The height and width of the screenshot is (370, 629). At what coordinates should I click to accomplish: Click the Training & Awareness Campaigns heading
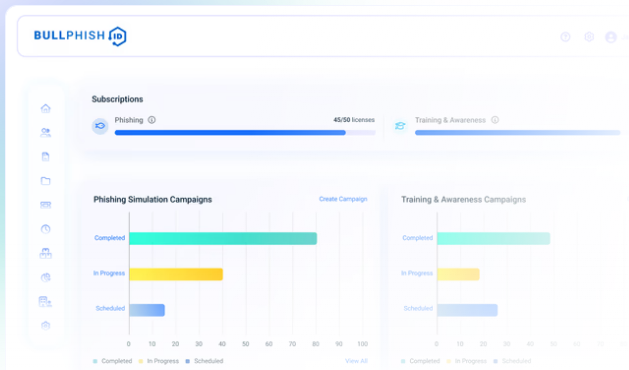point(463,199)
